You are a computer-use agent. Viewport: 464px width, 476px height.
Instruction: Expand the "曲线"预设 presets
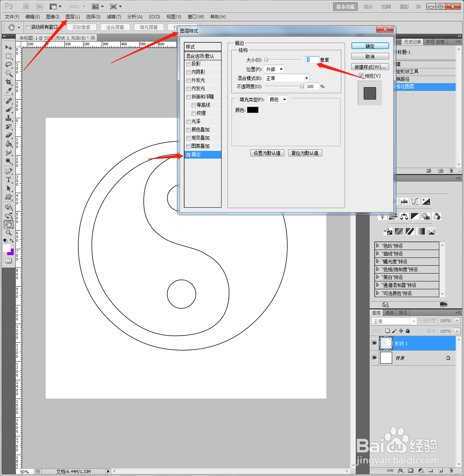pyautogui.click(x=378, y=253)
